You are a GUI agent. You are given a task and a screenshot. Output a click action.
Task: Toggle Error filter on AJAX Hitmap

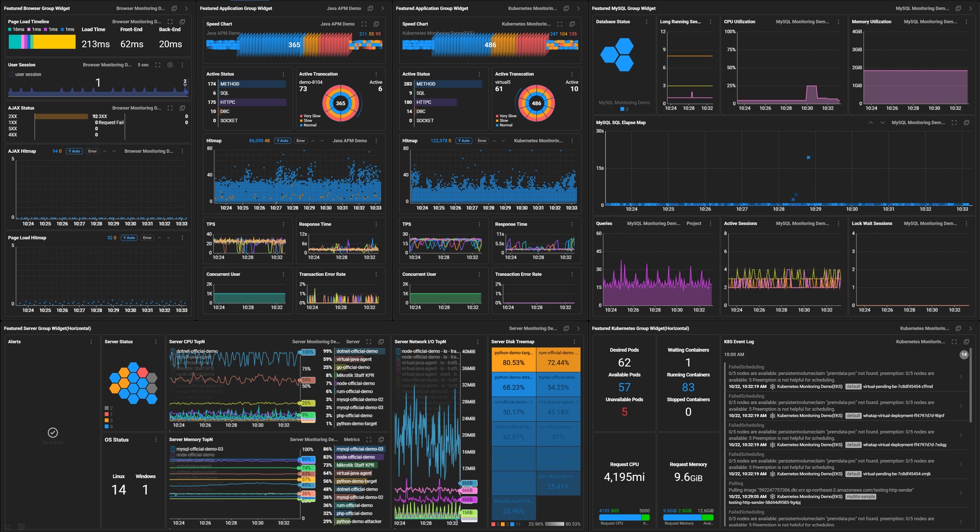(x=92, y=151)
